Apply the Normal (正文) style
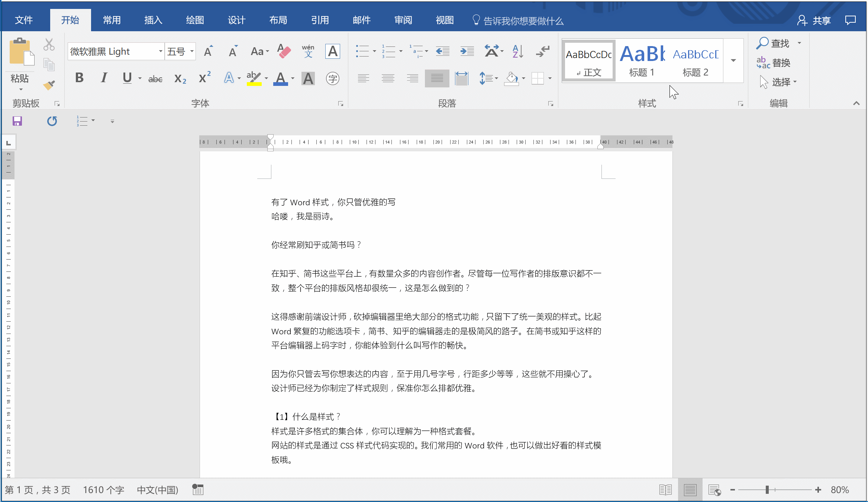 [x=589, y=60]
